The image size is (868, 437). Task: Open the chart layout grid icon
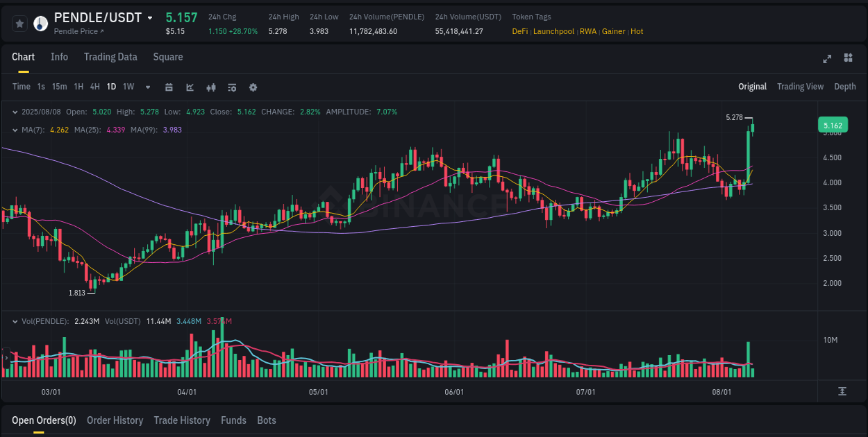pos(848,59)
